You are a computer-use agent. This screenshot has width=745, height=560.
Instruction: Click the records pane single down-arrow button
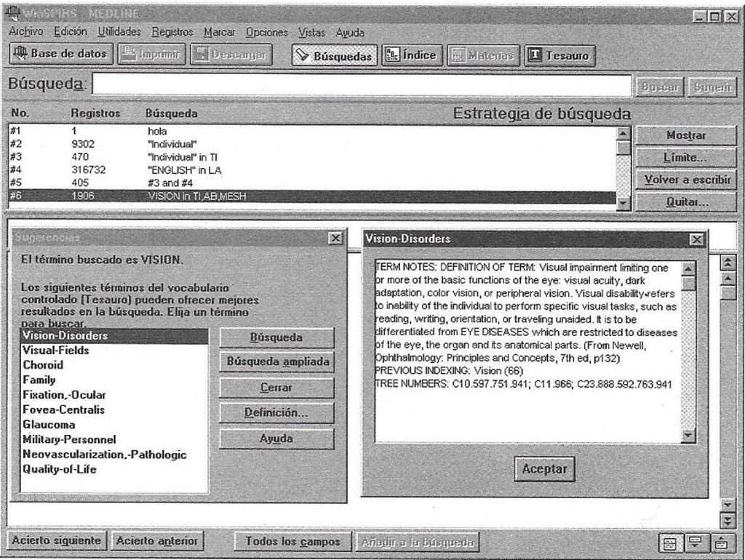[x=728, y=505]
